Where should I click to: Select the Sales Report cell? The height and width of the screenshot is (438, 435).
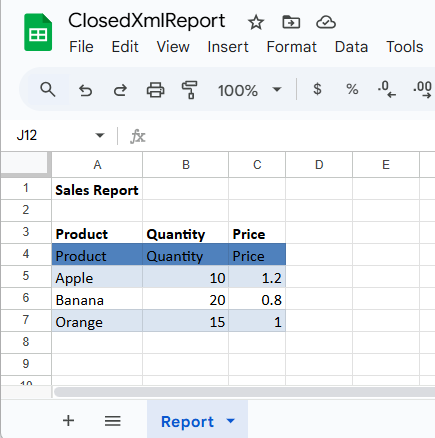(97, 189)
